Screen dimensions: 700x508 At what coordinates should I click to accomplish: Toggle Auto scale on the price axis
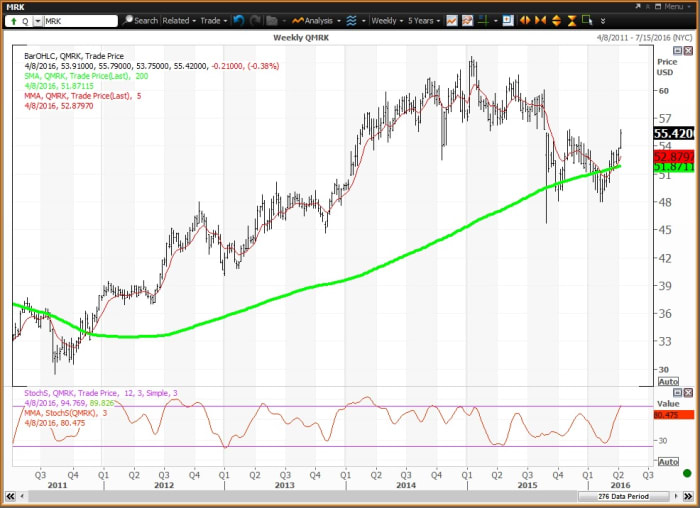click(669, 381)
